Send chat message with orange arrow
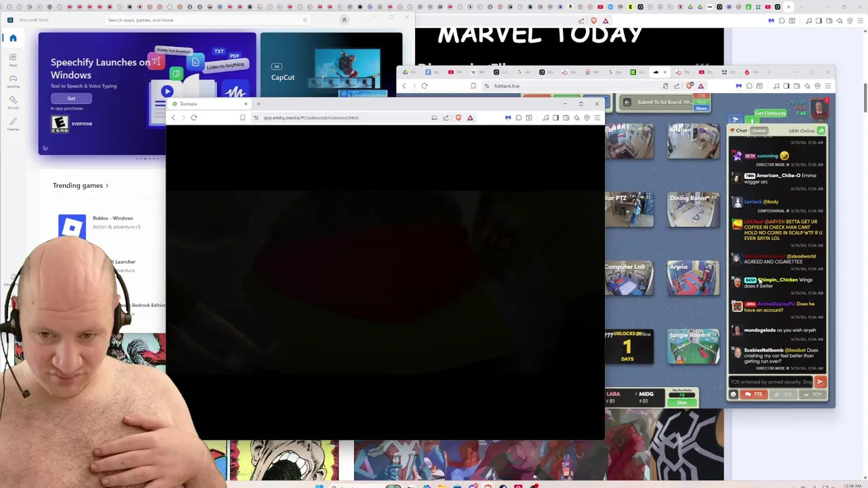This screenshot has height=488, width=868. (x=820, y=382)
